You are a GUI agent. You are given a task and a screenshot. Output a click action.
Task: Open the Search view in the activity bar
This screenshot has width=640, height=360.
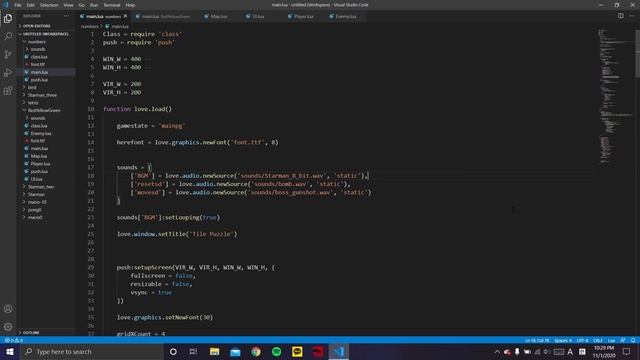(x=8, y=36)
